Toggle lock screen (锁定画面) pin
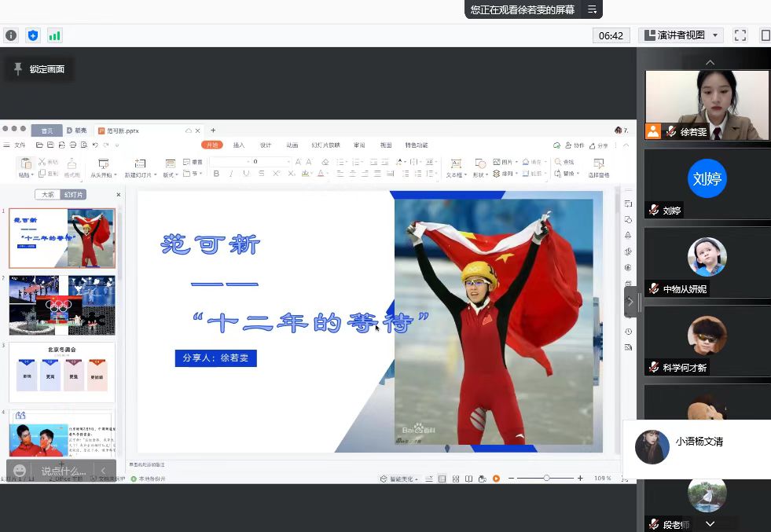This screenshot has height=532, width=771. coord(18,69)
